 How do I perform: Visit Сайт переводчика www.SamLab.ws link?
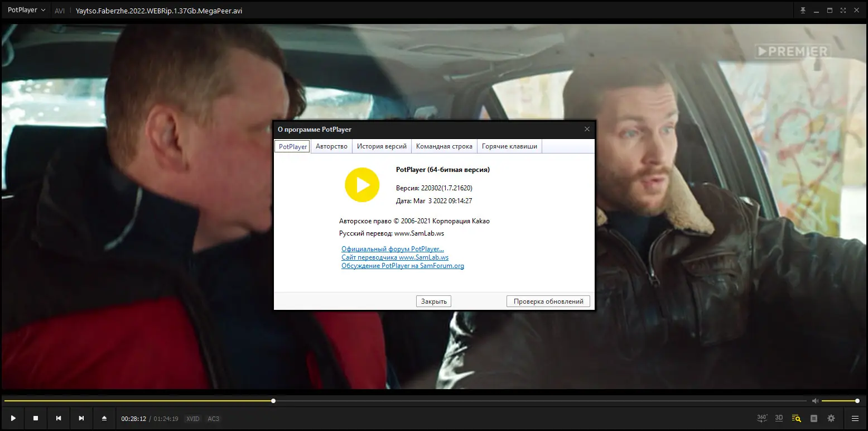[x=395, y=257]
